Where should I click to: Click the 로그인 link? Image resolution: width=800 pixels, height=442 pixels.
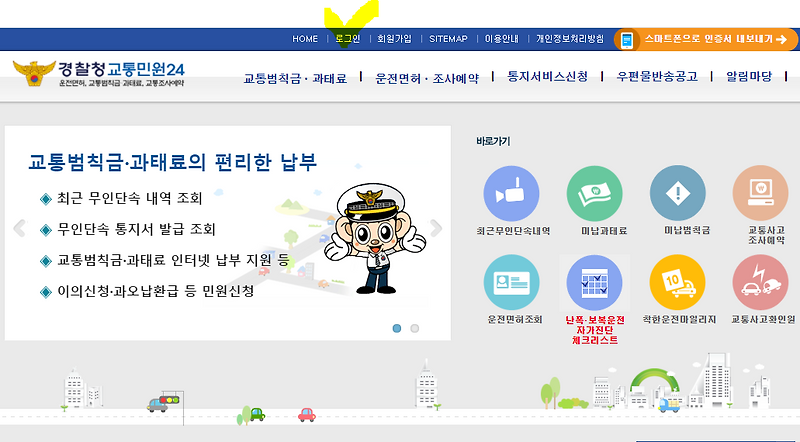348,39
